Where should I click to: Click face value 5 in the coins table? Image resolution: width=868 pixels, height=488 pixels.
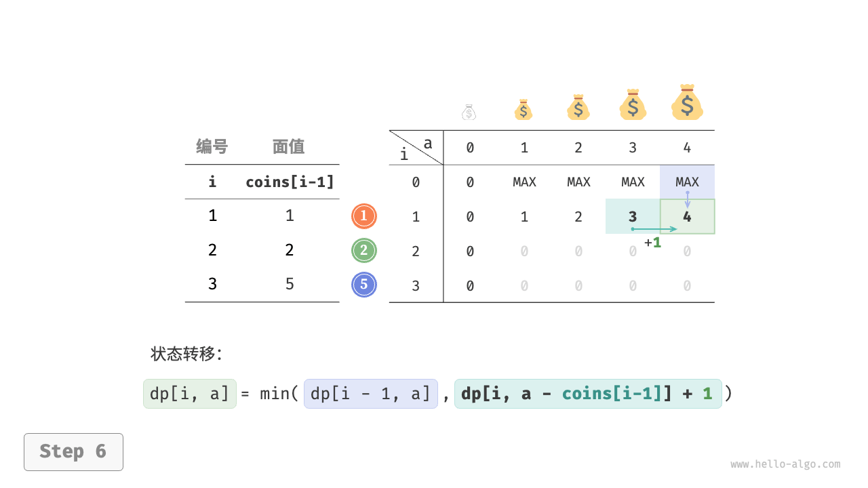point(290,283)
